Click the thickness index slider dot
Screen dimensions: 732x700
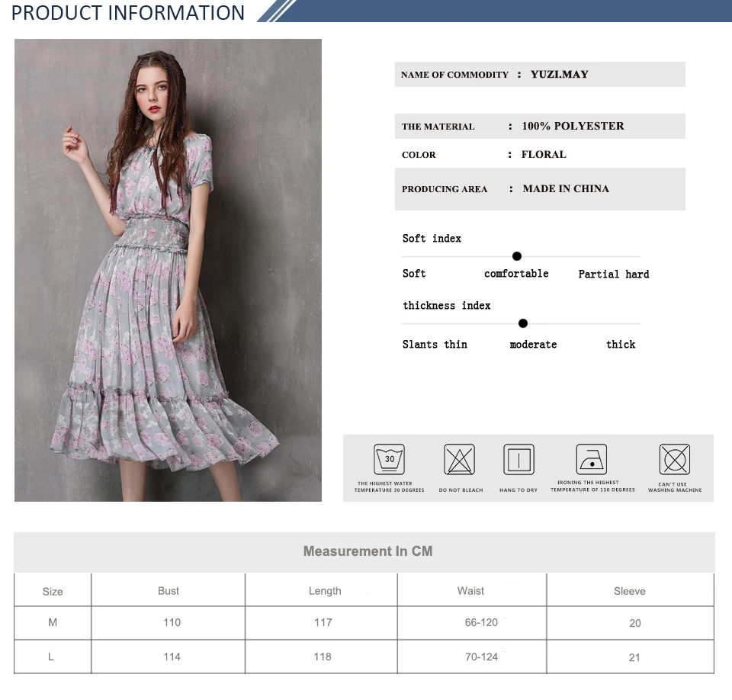tap(523, 323)
